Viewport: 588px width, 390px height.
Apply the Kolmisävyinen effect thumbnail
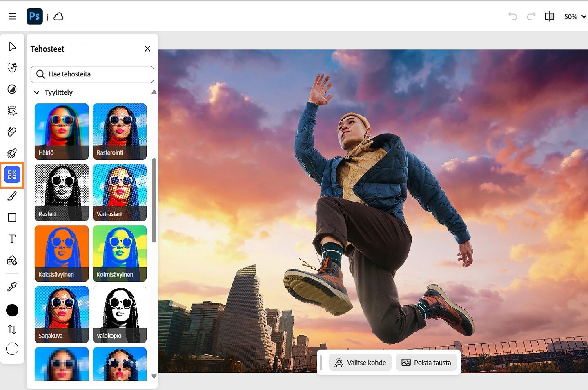point(120,253)
